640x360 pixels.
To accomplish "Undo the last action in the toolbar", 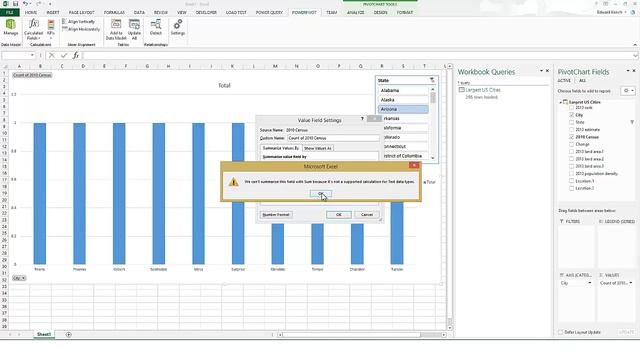I will click(x=25, y=4).
